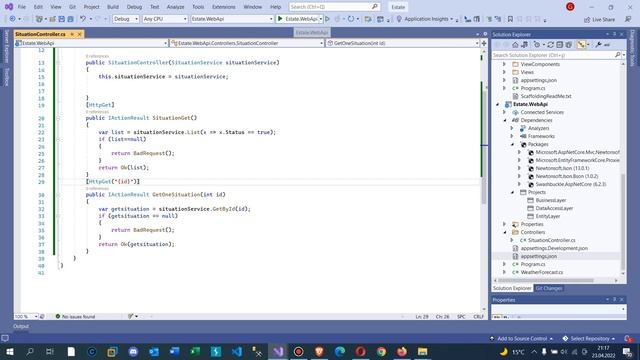Select appsettings.Development.json in Solution Explorer
The height and width of the screenshot is (360, 640).
554,248
